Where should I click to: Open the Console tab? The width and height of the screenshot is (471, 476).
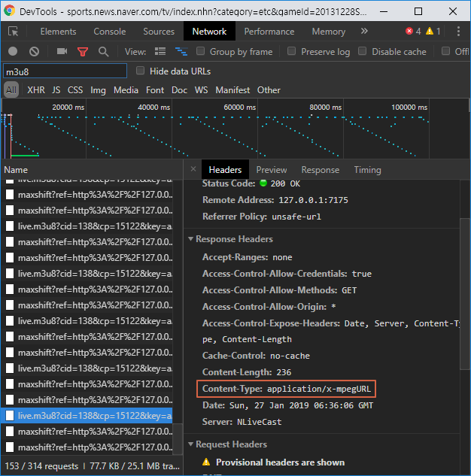coord(110,32)
